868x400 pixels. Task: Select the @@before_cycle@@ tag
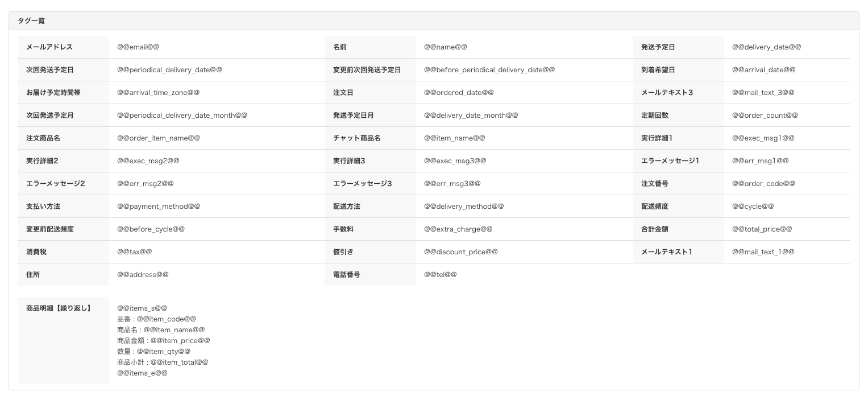[x=151, y=229]
